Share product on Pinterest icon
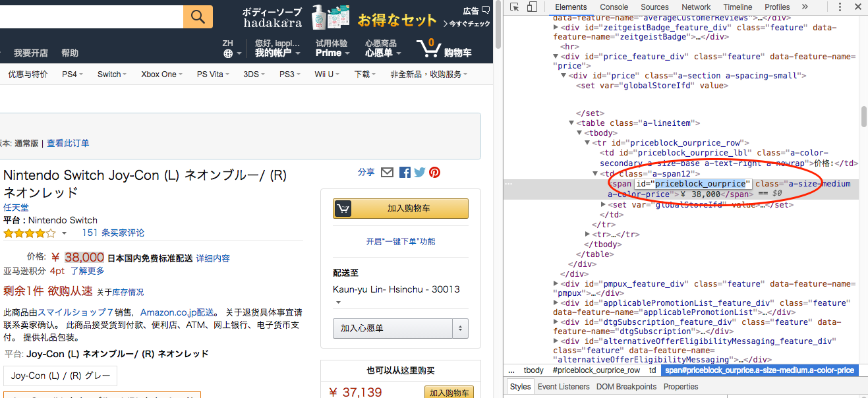Screen dimensions: 868x398 click(434, 173)
